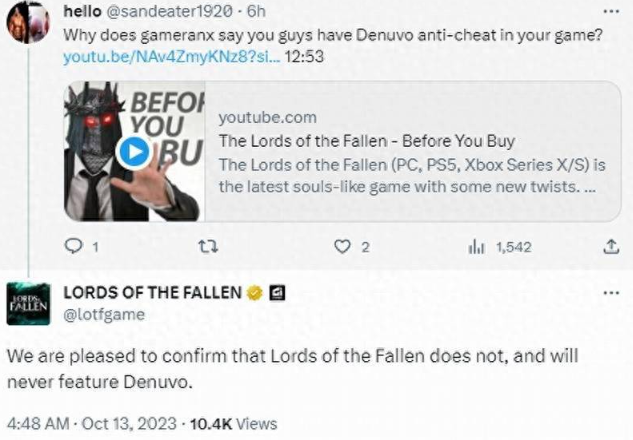Click the 6h timestamp on hello's tweet
Screen dimensions: 633x440
[256, 11]
